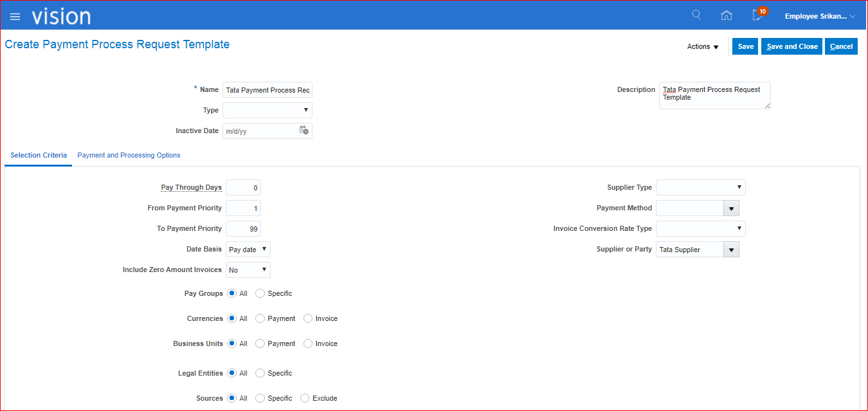Click the search magnifier icon
Image resolution: width=868 pixels, height=411 pixels.
coord(696,15)
